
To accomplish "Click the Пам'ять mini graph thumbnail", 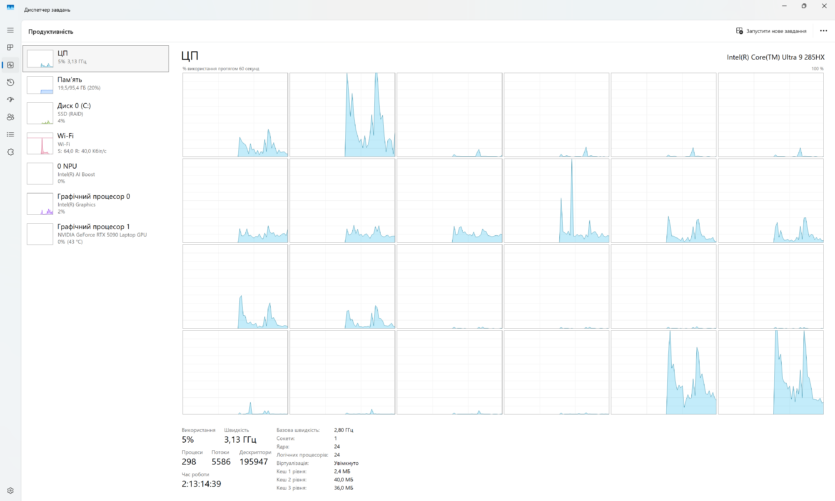I will tap(40, 85).
